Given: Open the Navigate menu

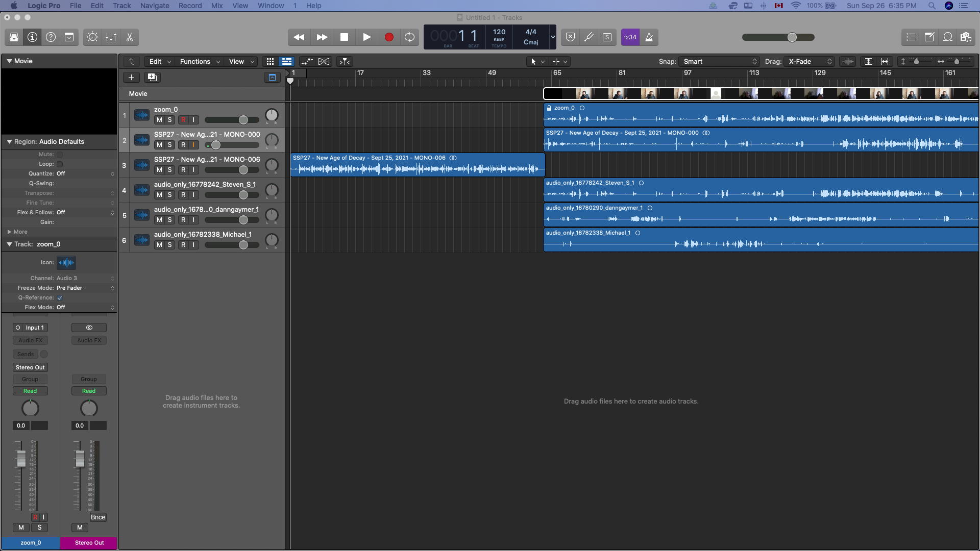Looking at the screenshot, I should coord(155,6).
